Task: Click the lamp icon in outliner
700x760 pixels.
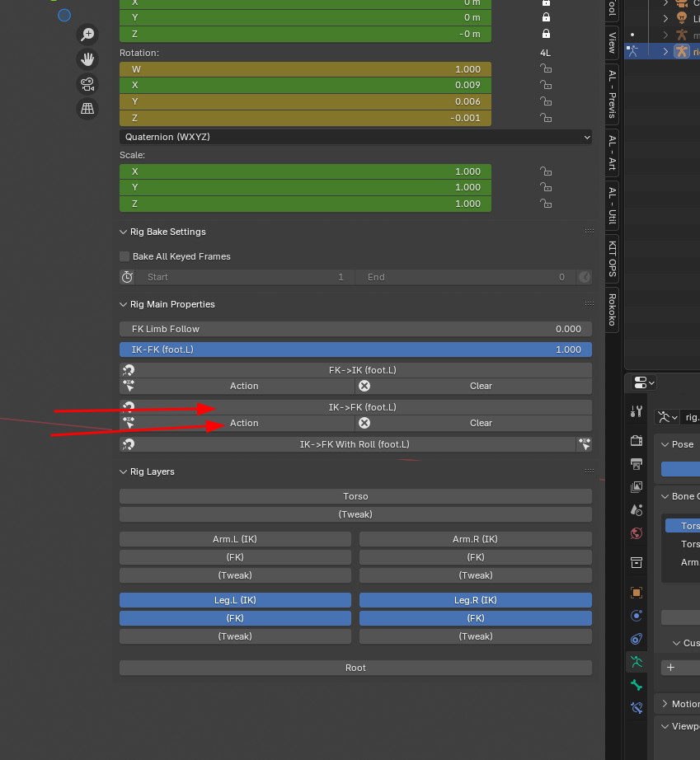Action: (682, 18)
